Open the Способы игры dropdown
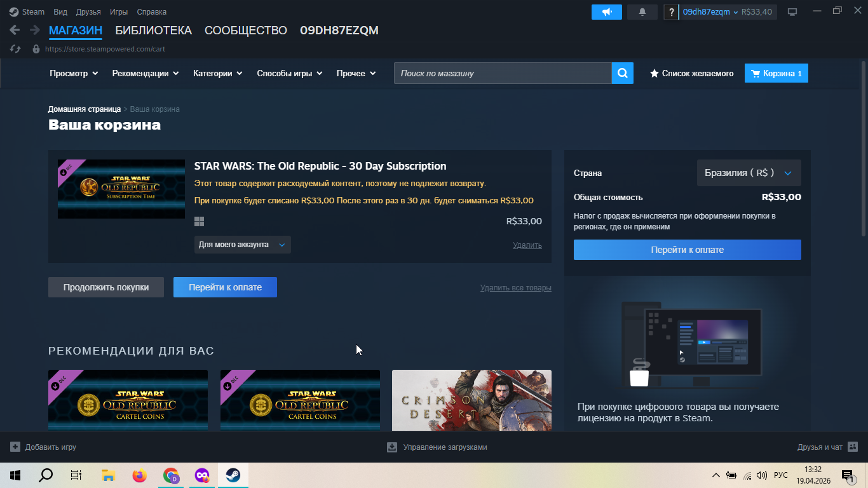 (x=290, y=73)
